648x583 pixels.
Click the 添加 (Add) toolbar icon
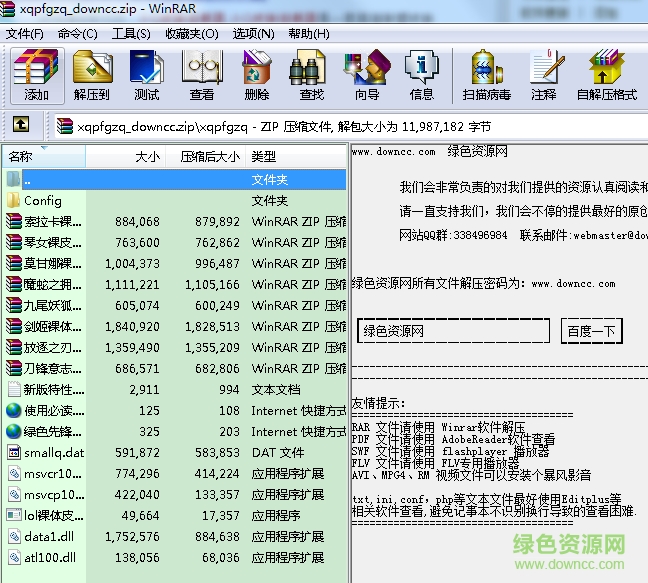(37, 75)
